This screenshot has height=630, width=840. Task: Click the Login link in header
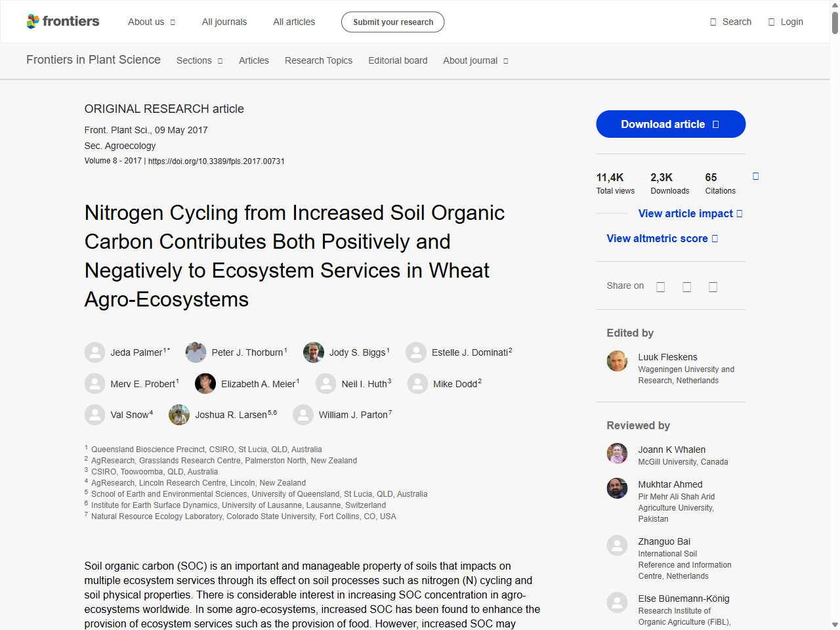[x=786, y=22]
